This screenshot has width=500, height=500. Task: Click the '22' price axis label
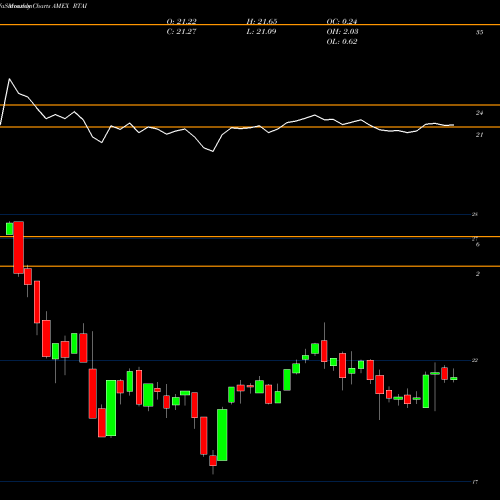(x=475, y=360)
